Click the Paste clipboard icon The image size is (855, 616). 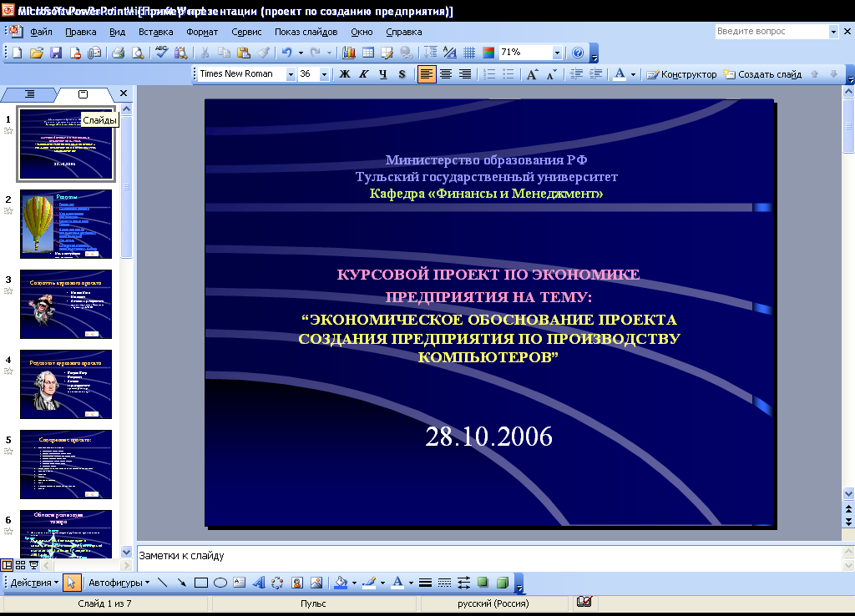[x=244, y=53]
